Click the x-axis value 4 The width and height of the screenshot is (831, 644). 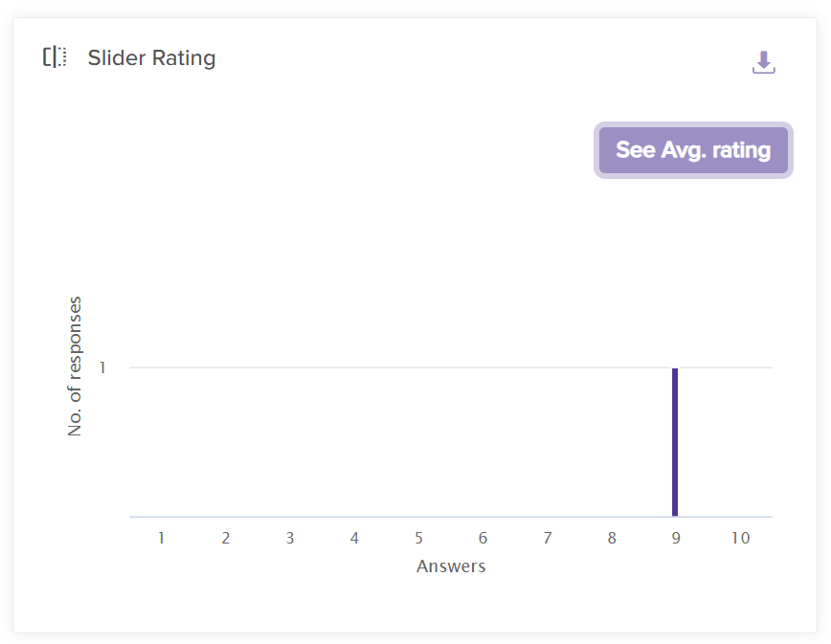(354, 538)
